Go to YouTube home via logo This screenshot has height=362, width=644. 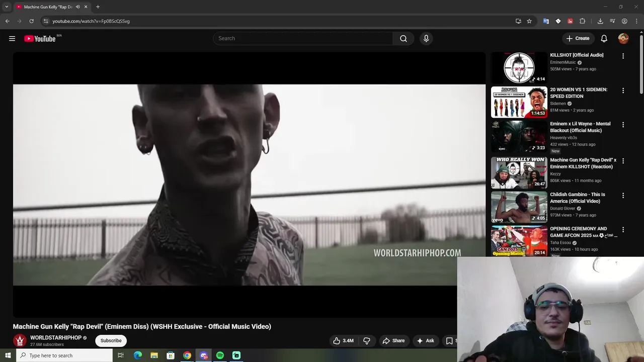tap(40, 39)
